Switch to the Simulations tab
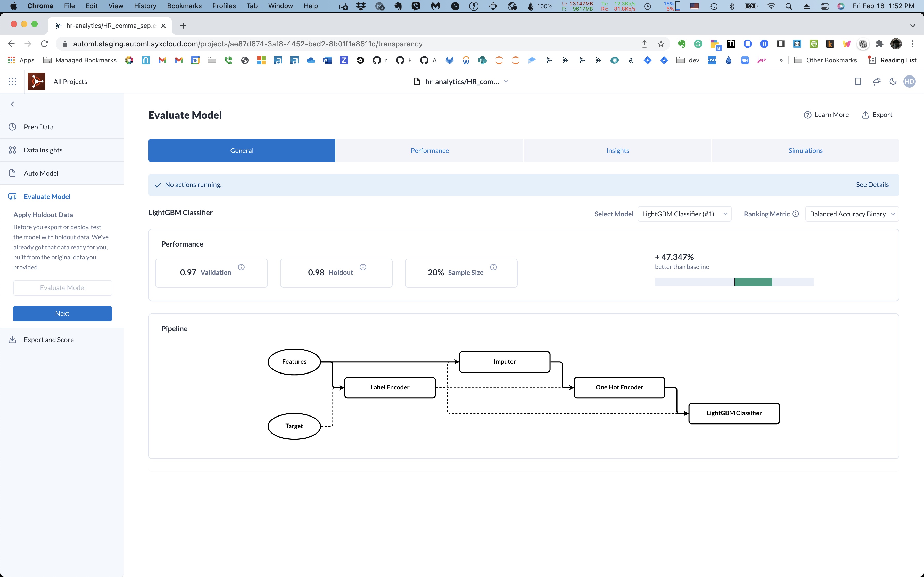The width and height of the screenshot is (924, 577). pos(805,150)
